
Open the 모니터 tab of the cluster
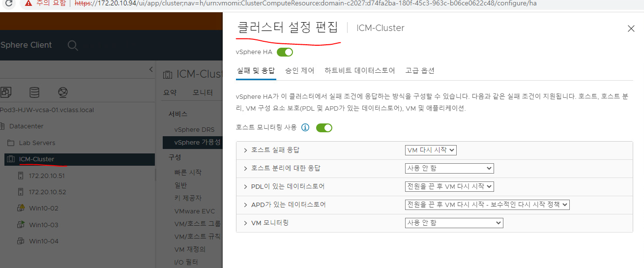203,92
